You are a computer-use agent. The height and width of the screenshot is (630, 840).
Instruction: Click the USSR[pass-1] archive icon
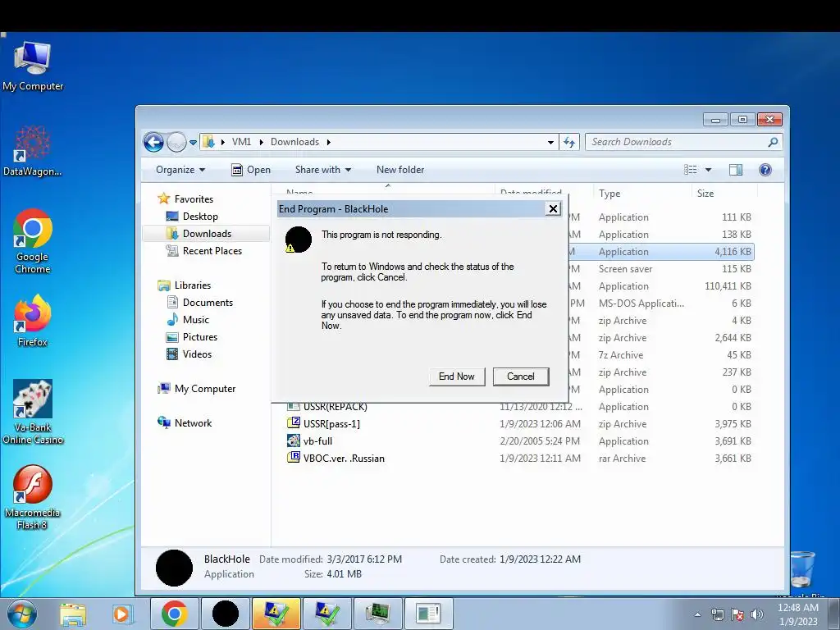point(293,423)
